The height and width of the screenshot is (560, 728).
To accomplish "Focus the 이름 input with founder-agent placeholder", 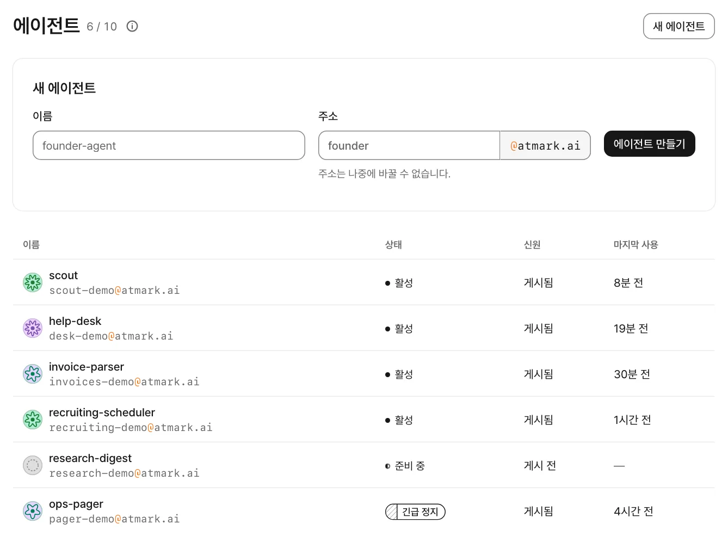I will pos(169,145).
